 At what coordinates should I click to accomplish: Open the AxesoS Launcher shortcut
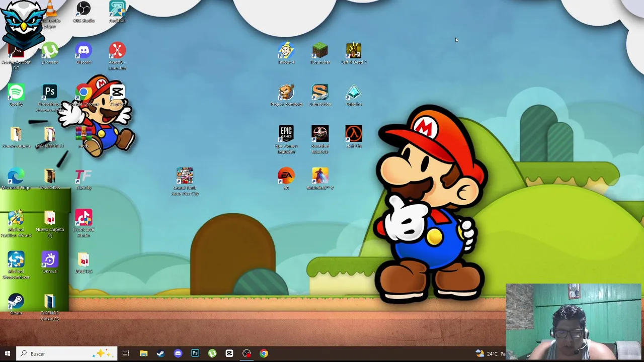tap(117, 57)
